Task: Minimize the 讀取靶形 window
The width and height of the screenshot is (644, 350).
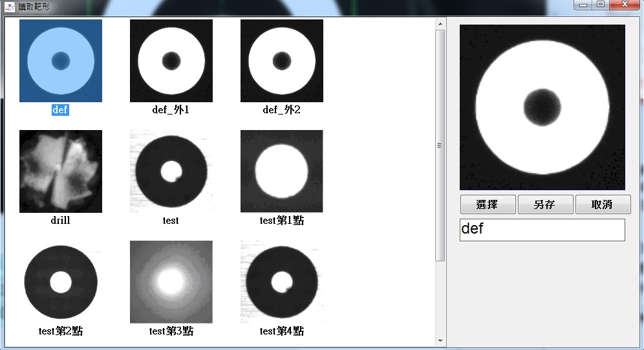Action: (584, 5)
